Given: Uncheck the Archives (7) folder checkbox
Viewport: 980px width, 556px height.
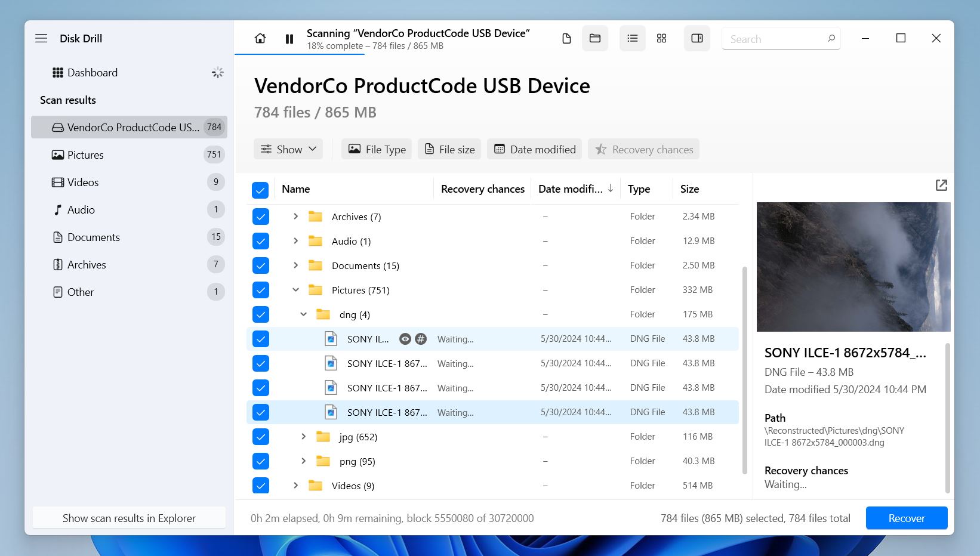Looking at the screenshot, I should [261, 217].
